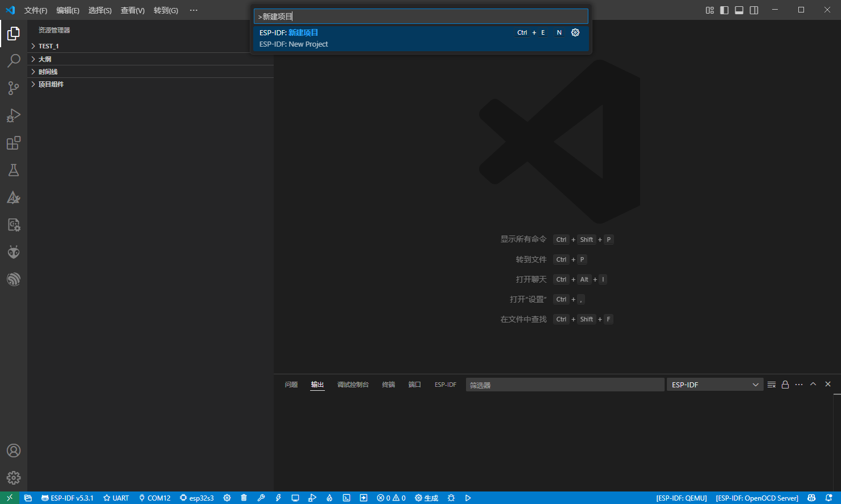Select the ESP-IDF: 新建项目 command result
The height and width of the screenshot is (504, 841).
pos(421,38)
